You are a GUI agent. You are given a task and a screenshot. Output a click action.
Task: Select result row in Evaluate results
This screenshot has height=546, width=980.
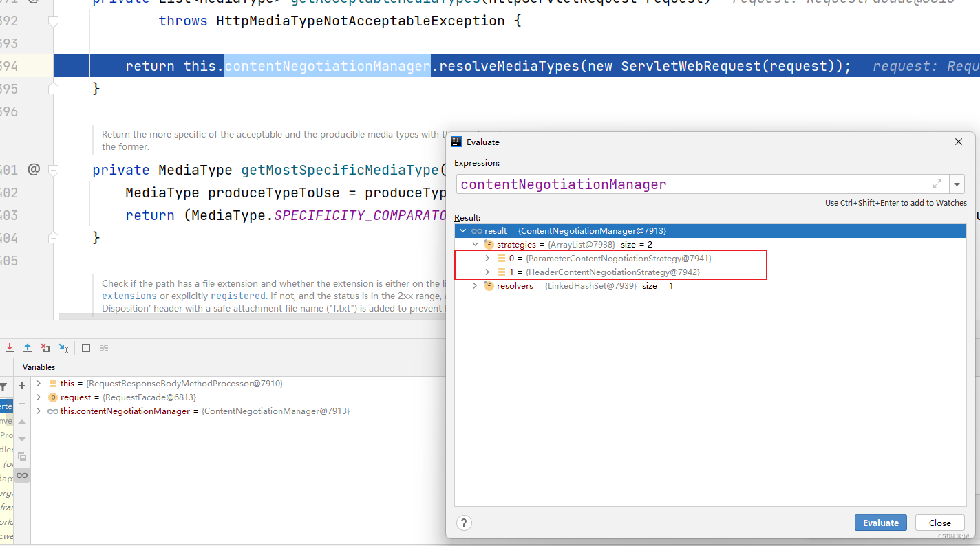click(710, 231)
